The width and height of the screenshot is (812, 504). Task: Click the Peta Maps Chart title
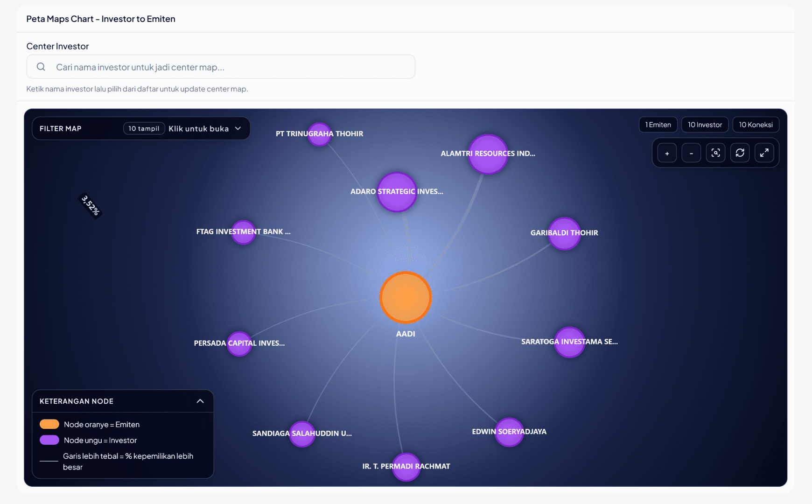(101, 19)
